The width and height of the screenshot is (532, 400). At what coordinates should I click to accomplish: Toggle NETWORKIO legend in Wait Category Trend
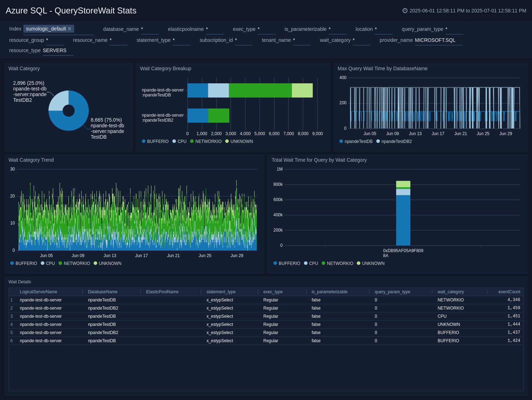pyautogui.click(x=74, y=263)
